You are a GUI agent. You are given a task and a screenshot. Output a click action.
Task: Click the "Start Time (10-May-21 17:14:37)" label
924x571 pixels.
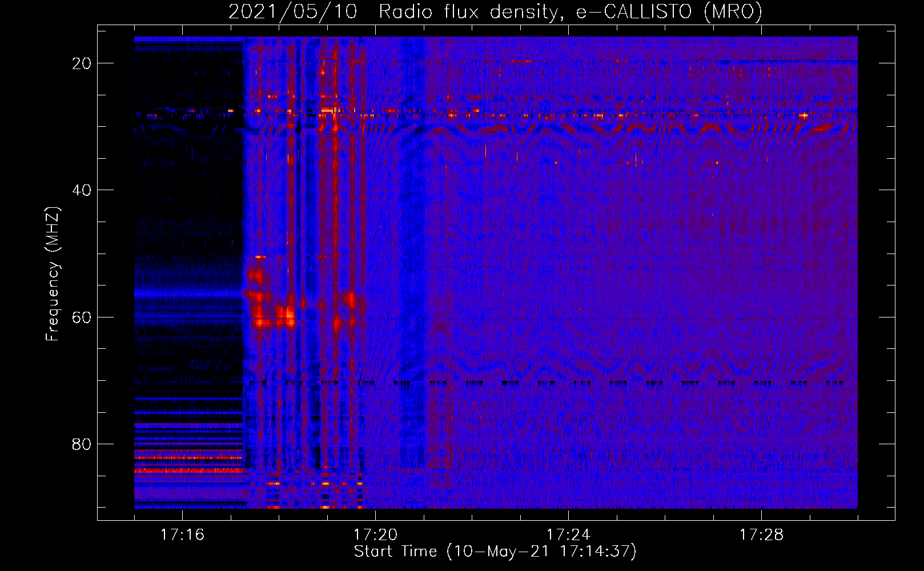[x=495, y=552]
